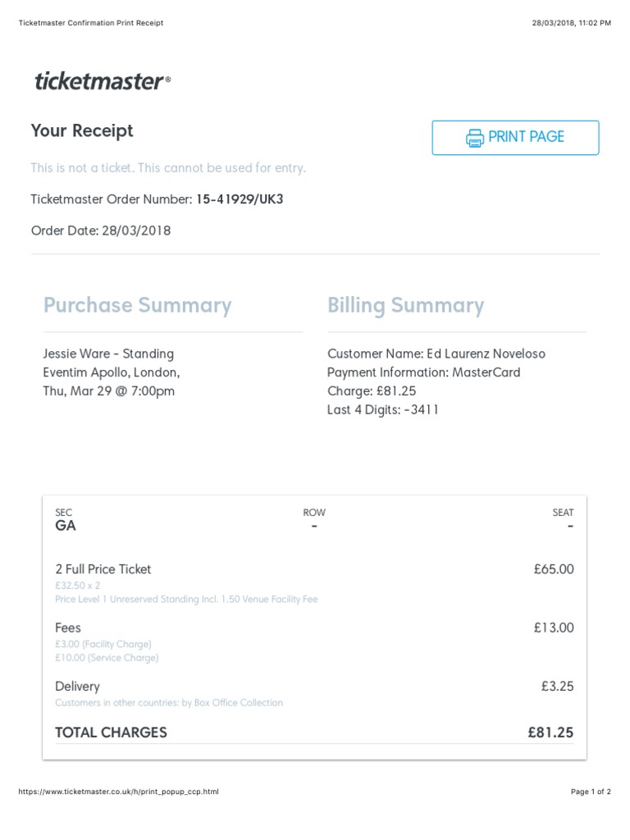
Task: Click the Payment Information: MasterCard line
Action: tap(423, 372)
